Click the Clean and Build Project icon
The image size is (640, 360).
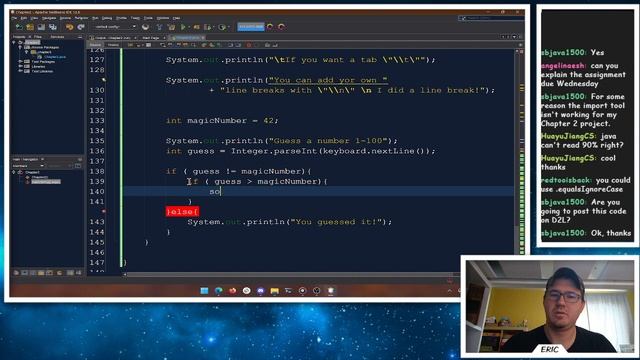tap(171, 27)
